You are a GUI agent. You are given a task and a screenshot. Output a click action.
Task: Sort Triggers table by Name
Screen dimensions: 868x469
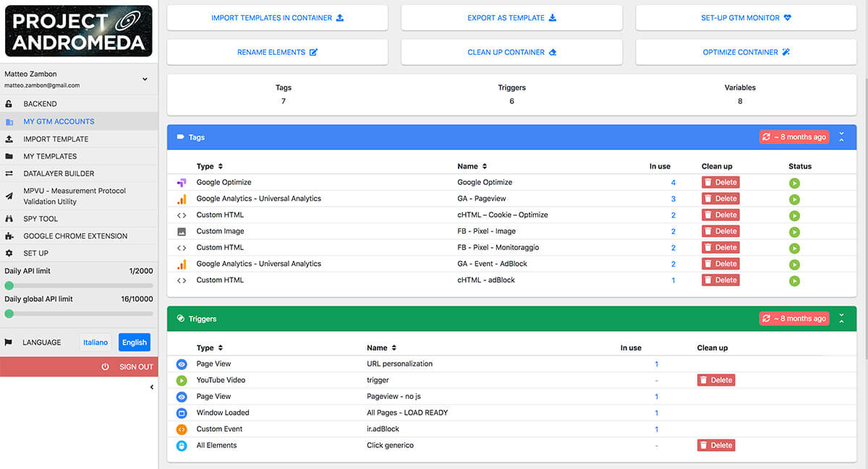[x=382, y=348]
